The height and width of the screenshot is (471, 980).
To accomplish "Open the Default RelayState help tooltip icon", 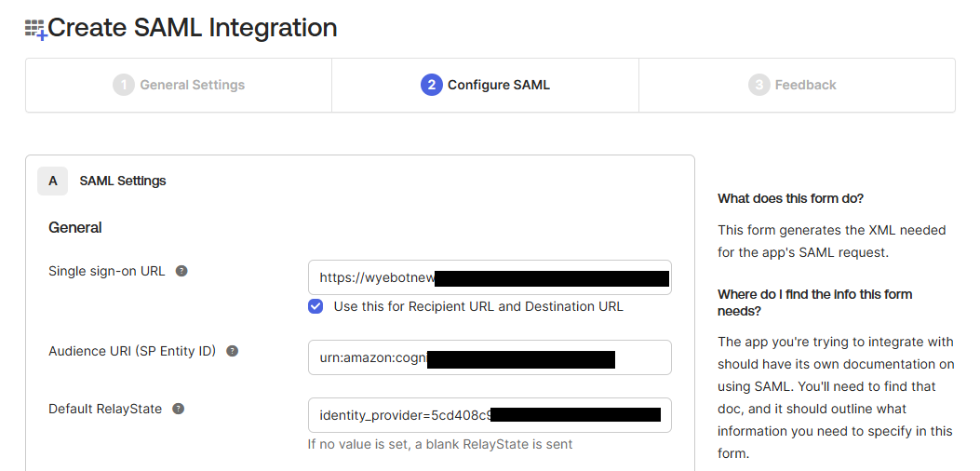I will tap(178, 409).
